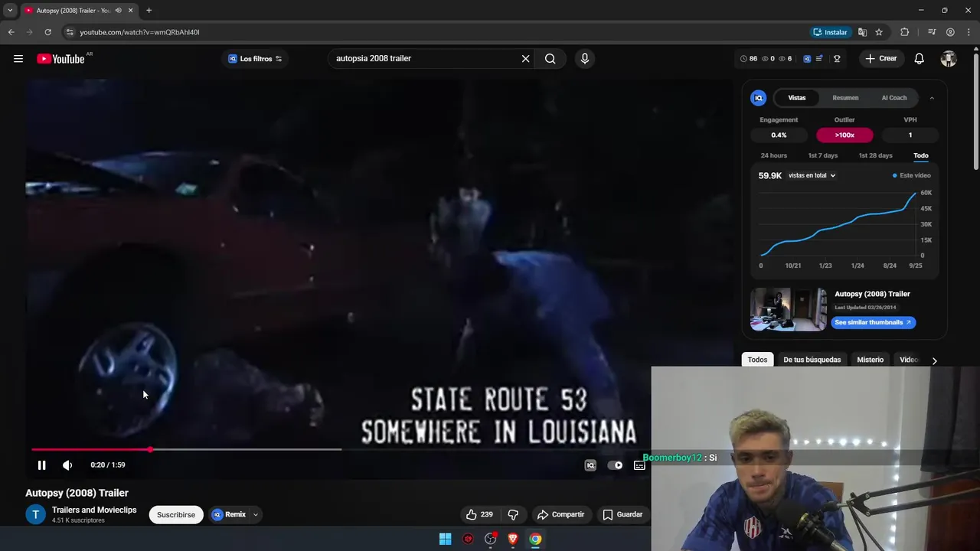
Task: Click the >100x outlier badge
Action: (x=844, y=135)
